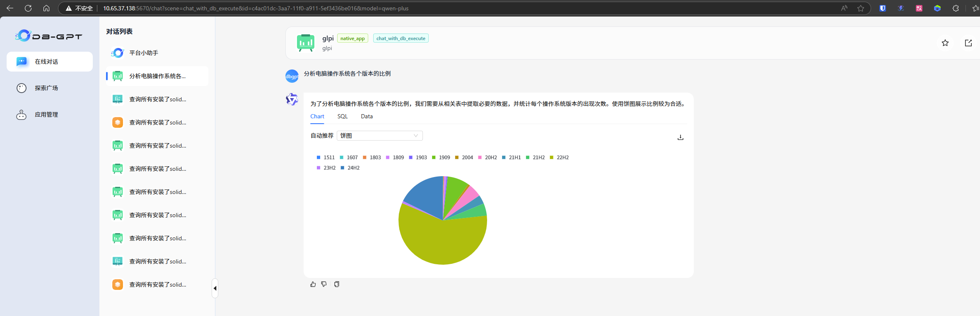
Task: Click the native_app tag
Action: [352, 38]
